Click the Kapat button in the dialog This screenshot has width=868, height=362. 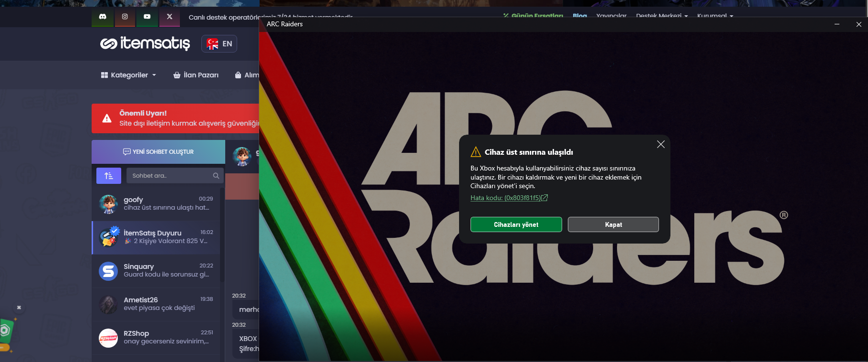613,224
